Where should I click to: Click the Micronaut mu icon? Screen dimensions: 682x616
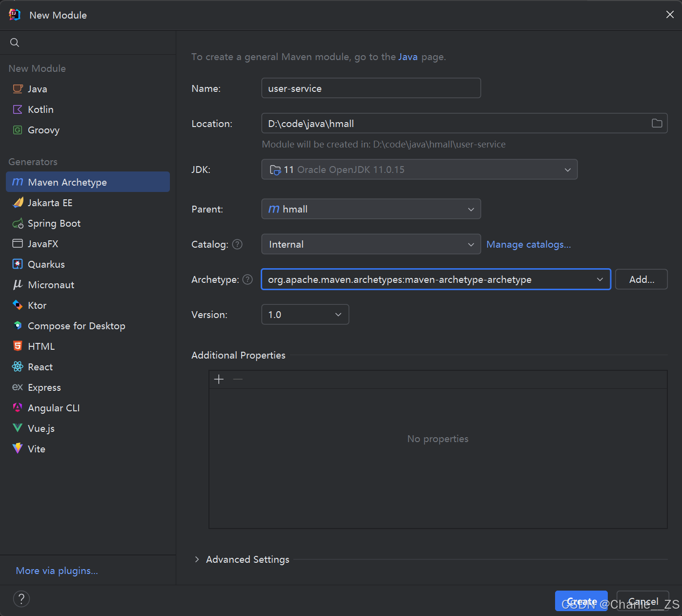pyautogui.click(x=18, y=285)
